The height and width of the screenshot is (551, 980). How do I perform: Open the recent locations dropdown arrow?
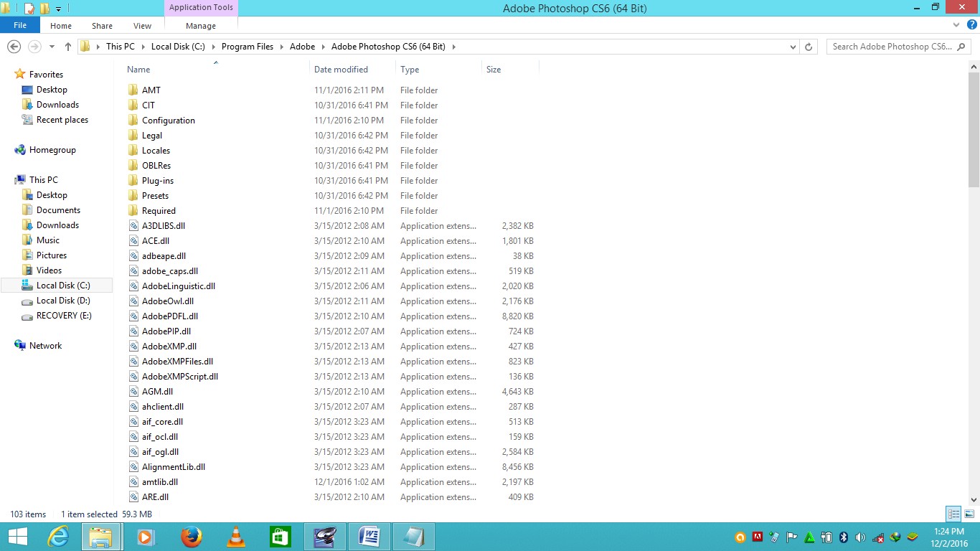coord(52,47)
